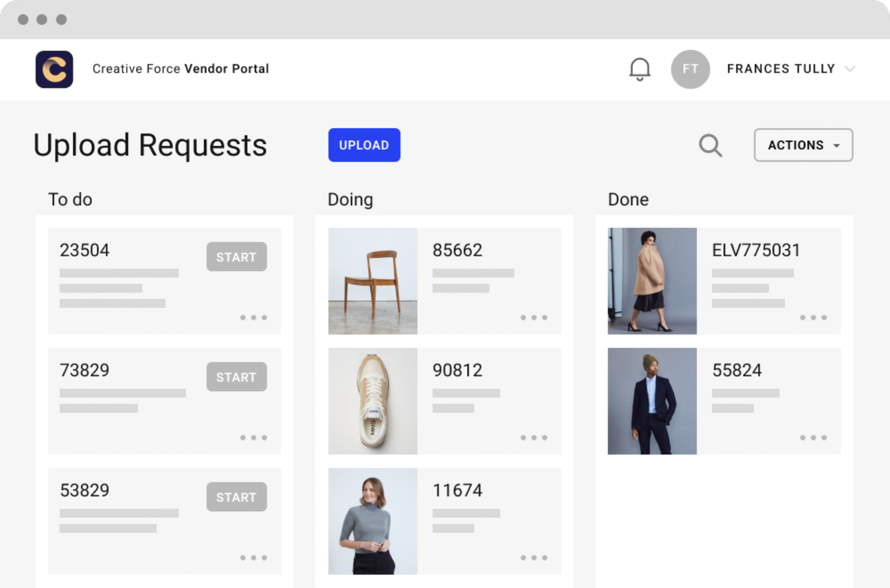
Task: Click the FT user avatar
Action: [x=690, y=70]
